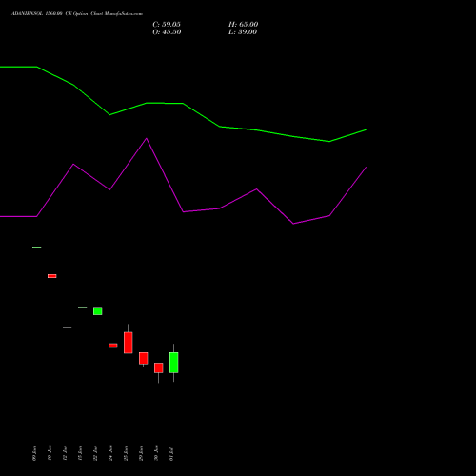Click the last green candlestick above '01 Jul'
Screen dimensions: 476x476
coord(173,363)
